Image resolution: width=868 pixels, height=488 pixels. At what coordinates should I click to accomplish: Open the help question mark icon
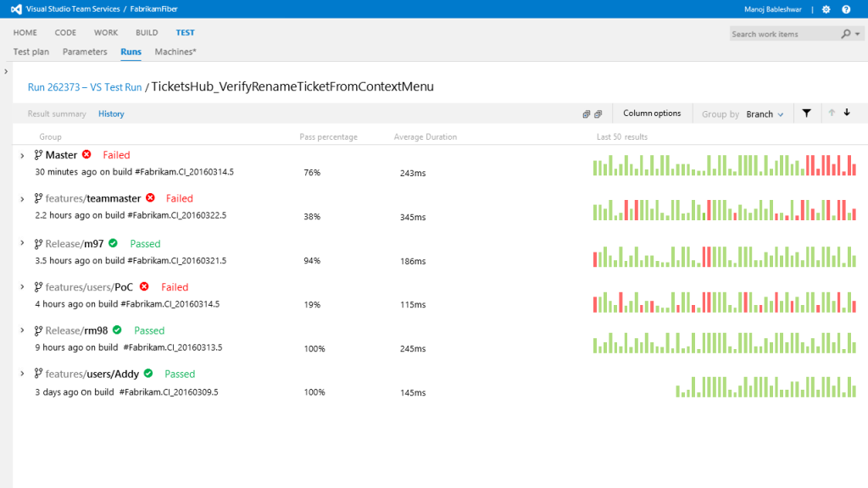coord(846,9)
